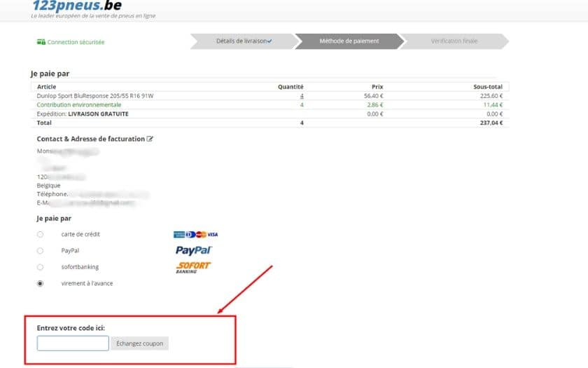The height and width of the screenshot is (368, 588).
Task: Click the price 2,86 € cell
Action: tap(375, 104)
